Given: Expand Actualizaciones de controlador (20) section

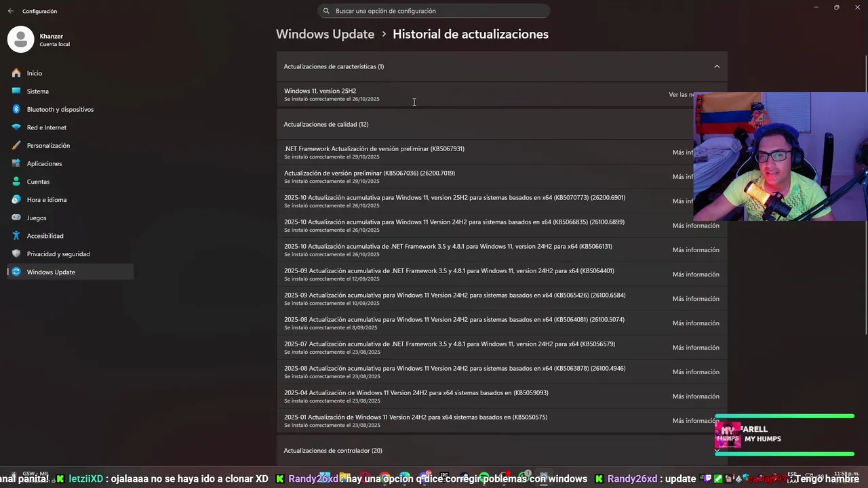Looking at the screenshot, I should [502, 451].
